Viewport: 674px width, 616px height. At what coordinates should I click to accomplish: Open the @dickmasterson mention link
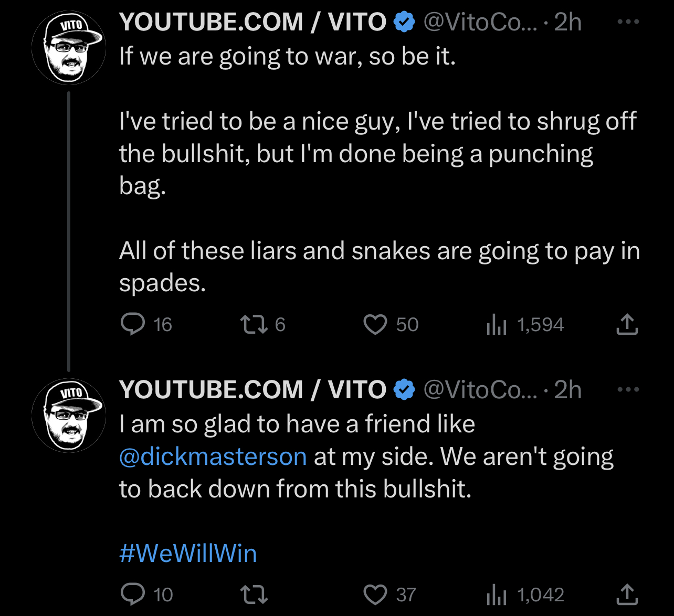tap(213, 456)
